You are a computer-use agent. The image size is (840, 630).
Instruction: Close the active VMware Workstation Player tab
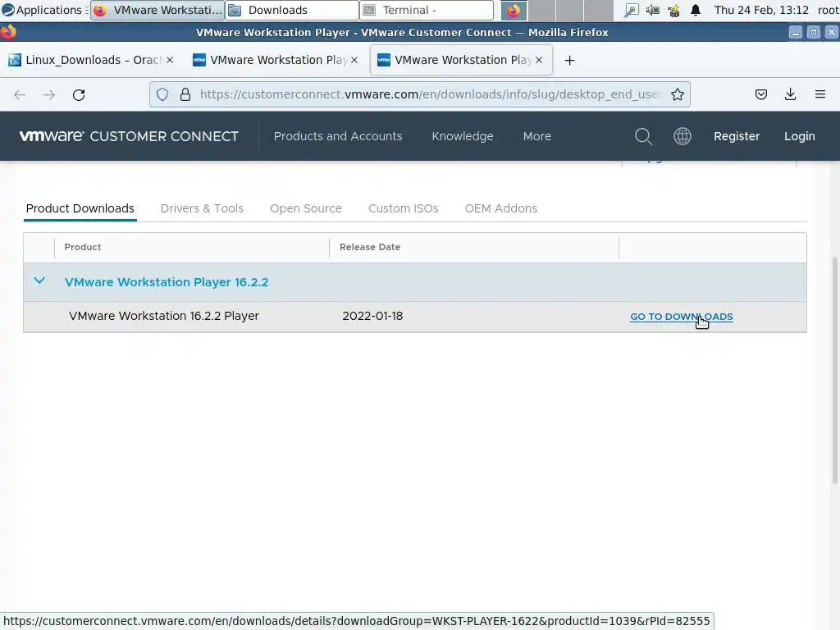coord(539,60)
